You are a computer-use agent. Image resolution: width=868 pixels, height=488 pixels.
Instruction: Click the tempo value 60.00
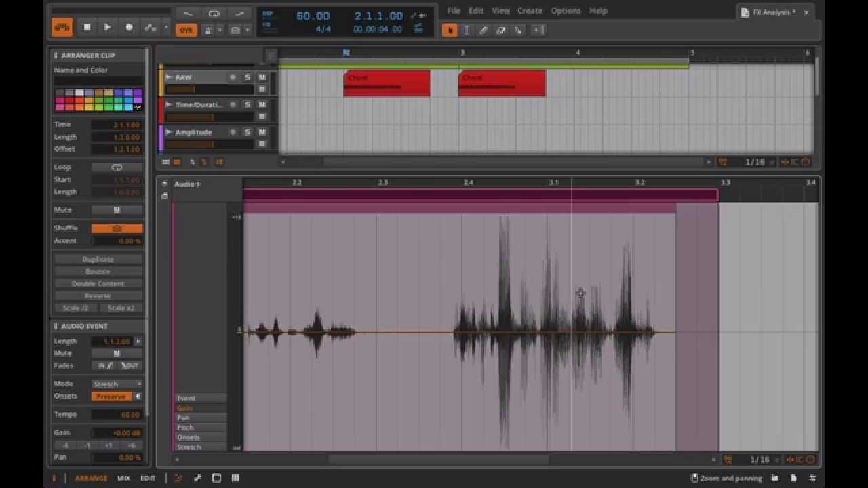point(313,16)
